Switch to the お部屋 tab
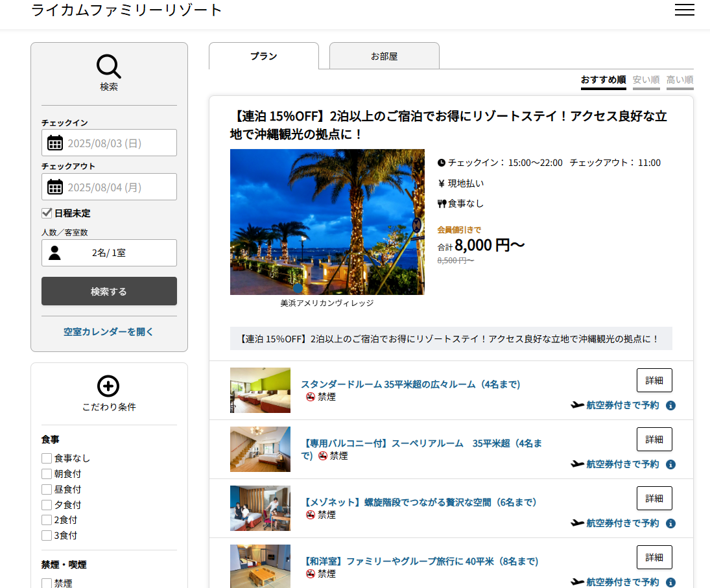 pos(384,56)
